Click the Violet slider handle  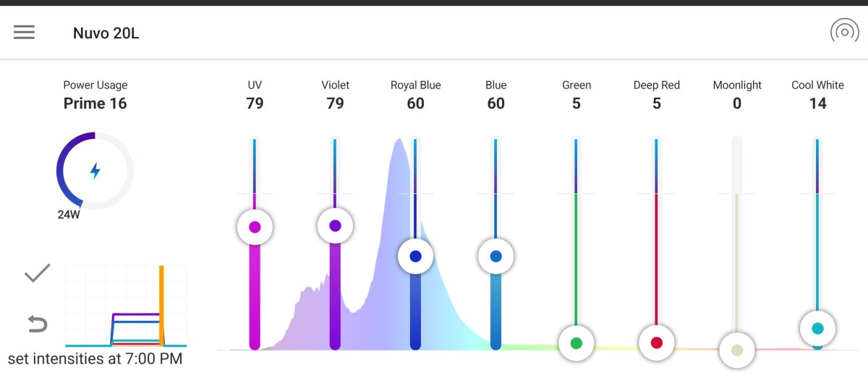[335, 226]
